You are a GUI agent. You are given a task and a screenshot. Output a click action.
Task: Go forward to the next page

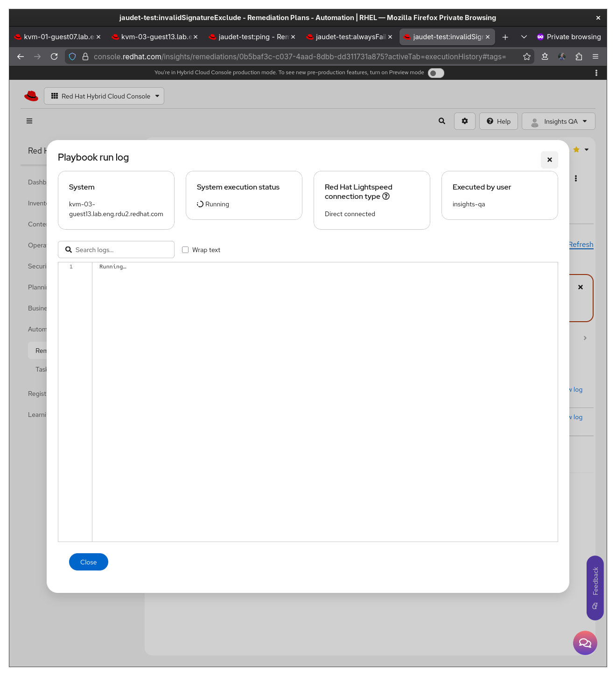pyautogui.click(x=37, y=56)
